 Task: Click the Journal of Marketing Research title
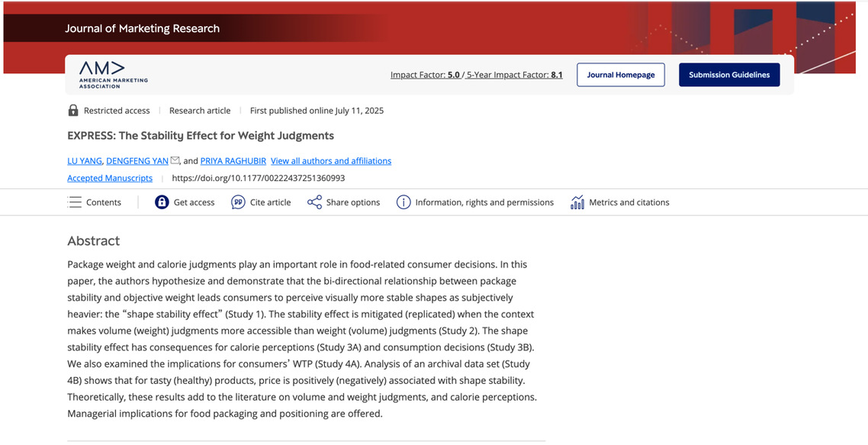click(x=143, y=28)
